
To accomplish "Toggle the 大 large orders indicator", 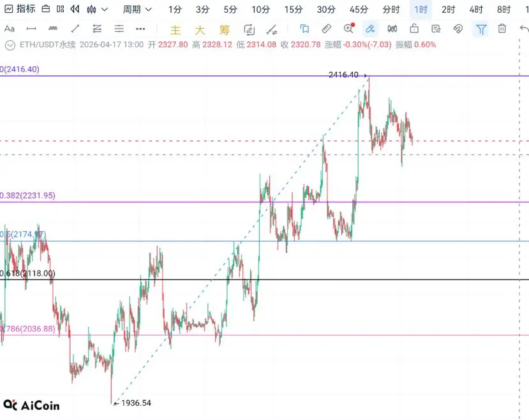I will (x=200, y=30).
